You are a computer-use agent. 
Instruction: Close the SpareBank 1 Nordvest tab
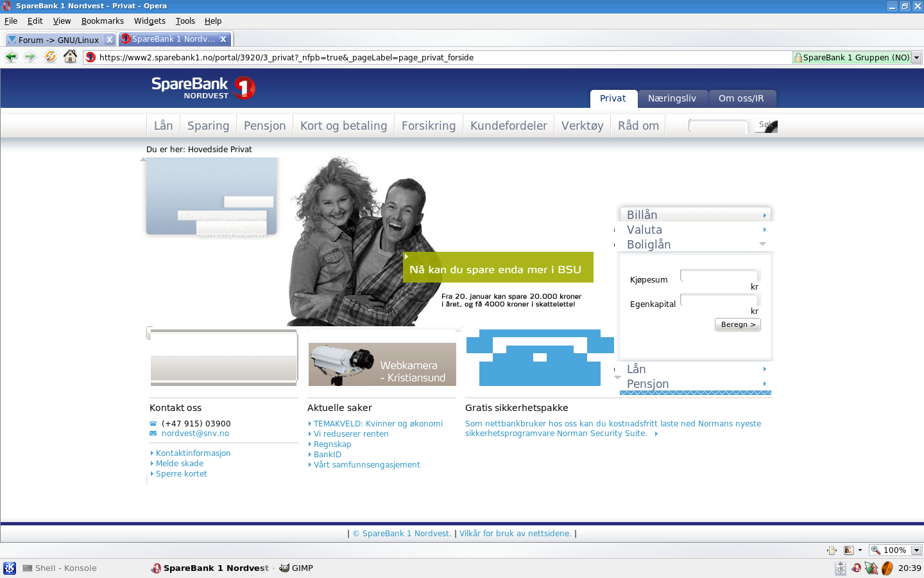coord(223,39)
